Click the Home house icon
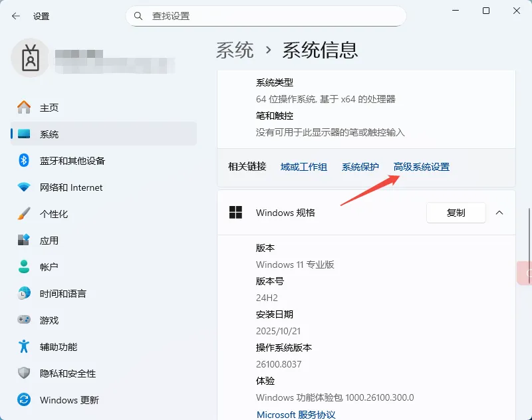This screenshot has width=532, height=420. 24,108
